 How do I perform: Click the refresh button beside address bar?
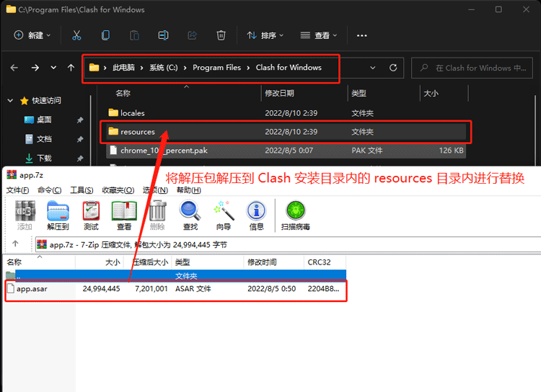pos(393,68)
